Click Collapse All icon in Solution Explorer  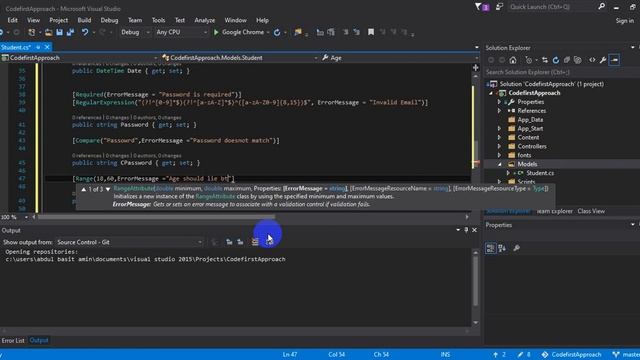click(x=567, y=60)
